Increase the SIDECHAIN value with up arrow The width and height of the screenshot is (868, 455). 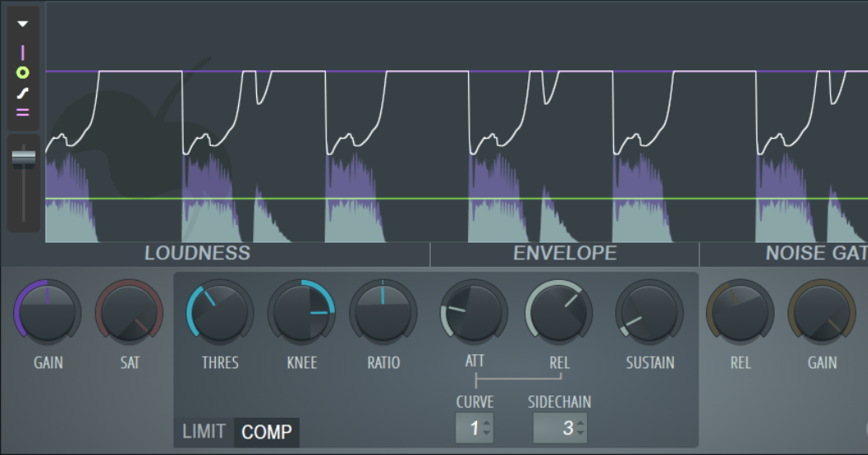pyautogui.click(x=580, y=424)
